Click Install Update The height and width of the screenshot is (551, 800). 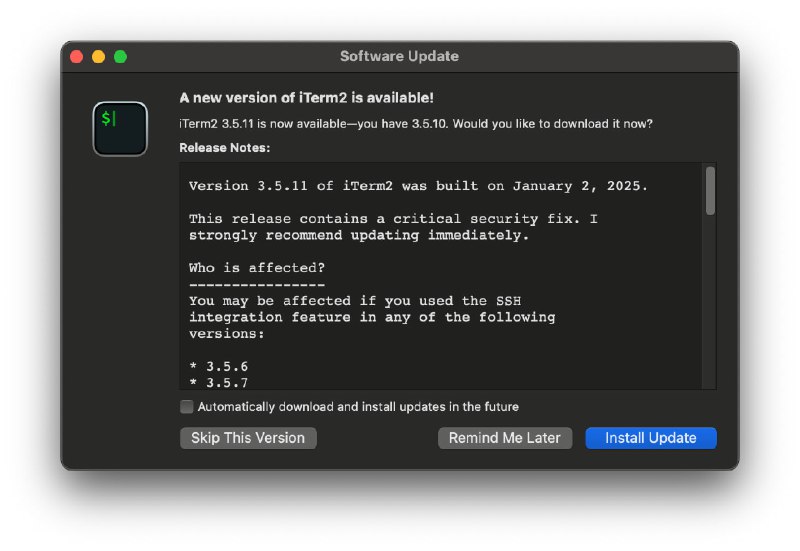tap(650, 438)
